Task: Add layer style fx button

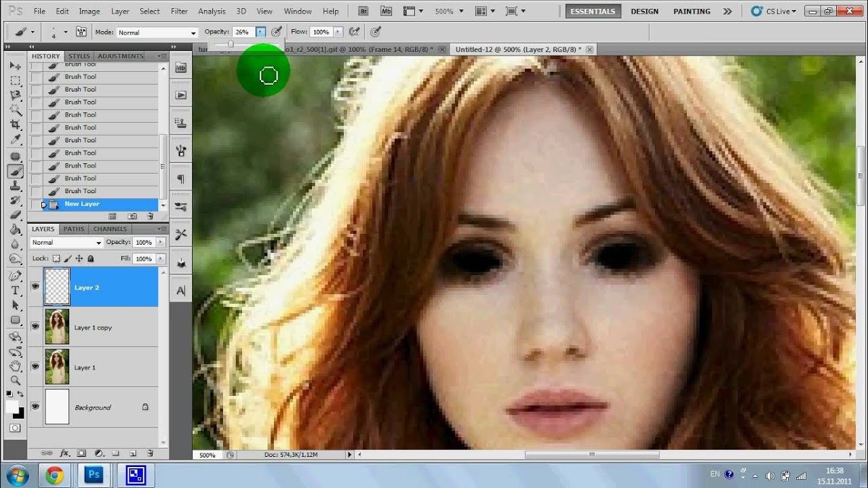Action: [x=65, y=453]
